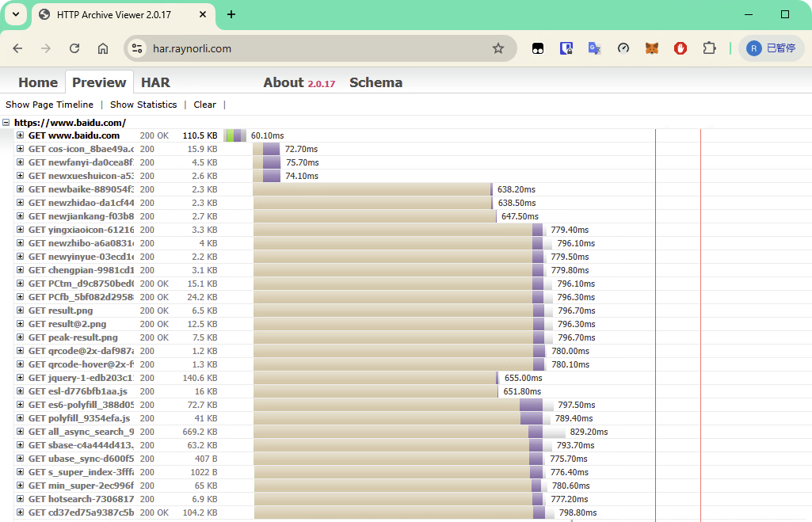Screen dimensions: 812x522
Task: Open the About tab
Action: coord(299,82)
